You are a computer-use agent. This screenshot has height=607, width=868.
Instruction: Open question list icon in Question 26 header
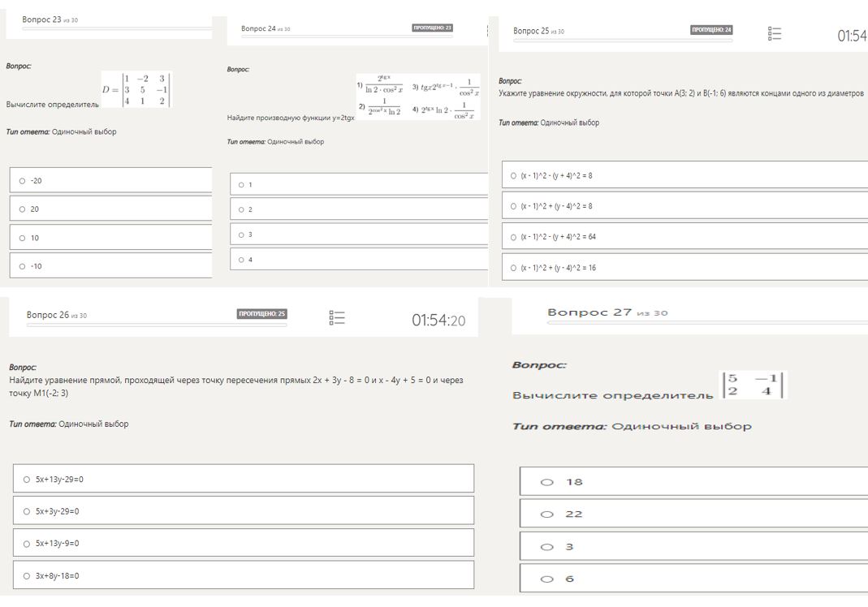(x=337, y=317)
